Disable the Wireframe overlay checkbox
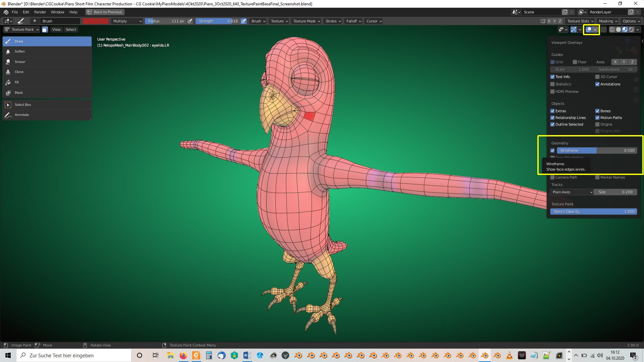This screenshot has width=644, height=362. click(552, 151)
